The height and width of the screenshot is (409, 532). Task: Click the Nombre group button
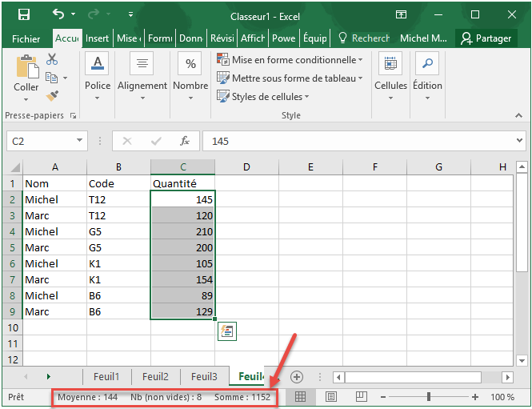(190, 76)
